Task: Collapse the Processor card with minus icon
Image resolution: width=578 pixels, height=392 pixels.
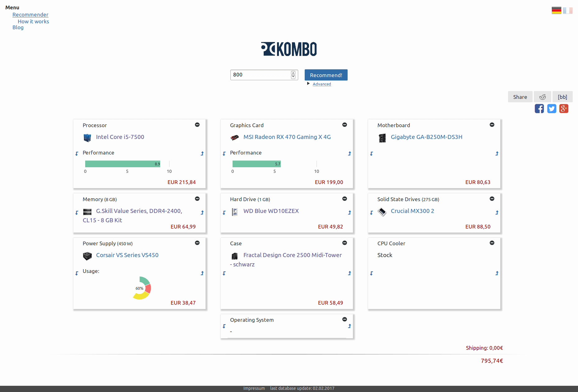Action: (x=197, y=125)
